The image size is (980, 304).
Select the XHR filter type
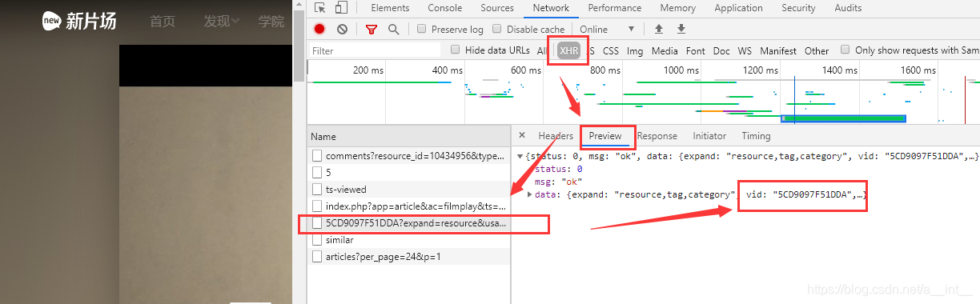[x=569, y=50]
